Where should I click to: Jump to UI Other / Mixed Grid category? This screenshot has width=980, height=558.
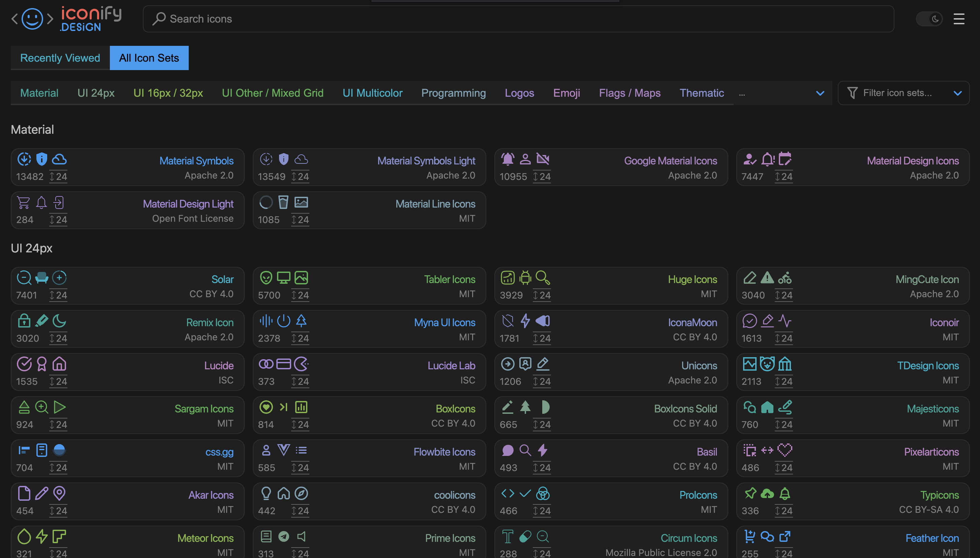(273, 93)
